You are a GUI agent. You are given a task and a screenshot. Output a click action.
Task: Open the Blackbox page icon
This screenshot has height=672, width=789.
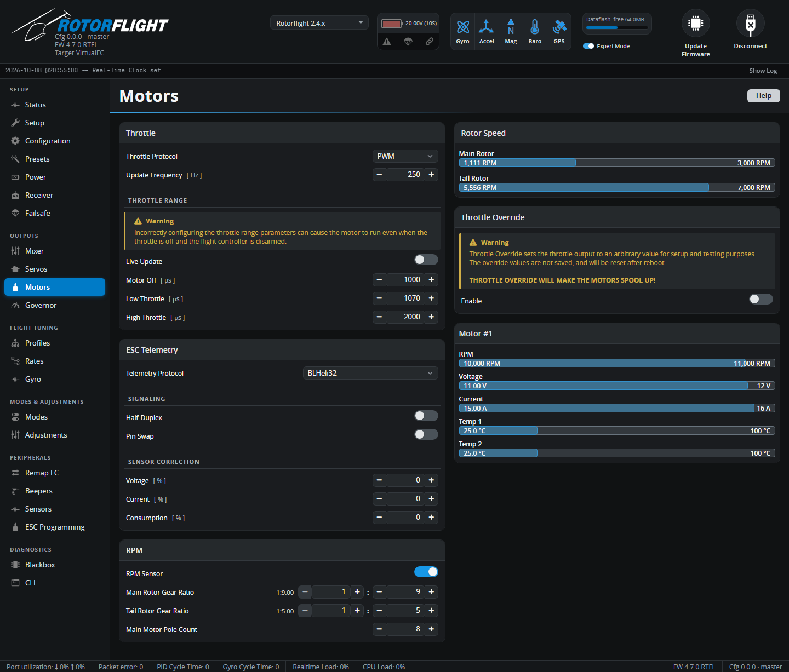(x=15, y=565)
